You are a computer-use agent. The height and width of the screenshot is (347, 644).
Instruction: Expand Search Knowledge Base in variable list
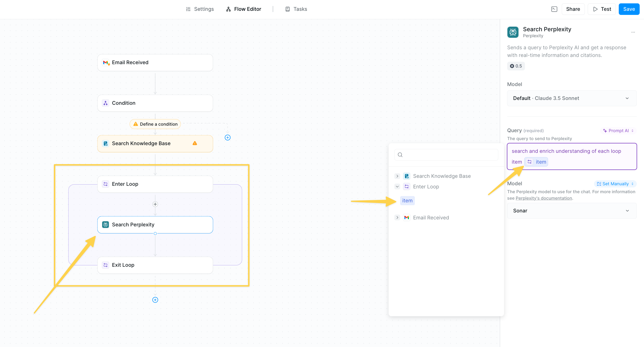397,176
